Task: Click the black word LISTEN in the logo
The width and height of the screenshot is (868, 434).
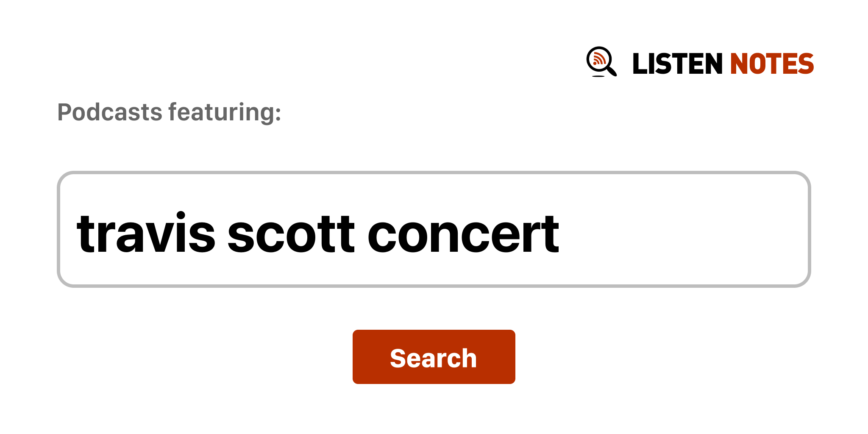Action: click(x=677, y=64)
